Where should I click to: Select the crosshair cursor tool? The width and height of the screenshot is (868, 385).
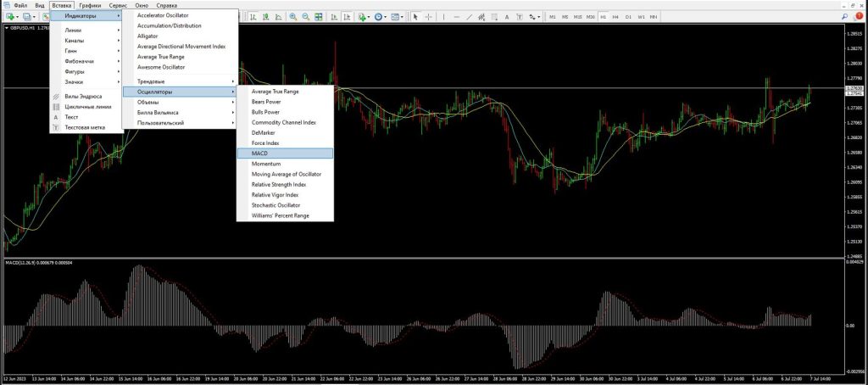pyautogui.click(x=427, y=16)
